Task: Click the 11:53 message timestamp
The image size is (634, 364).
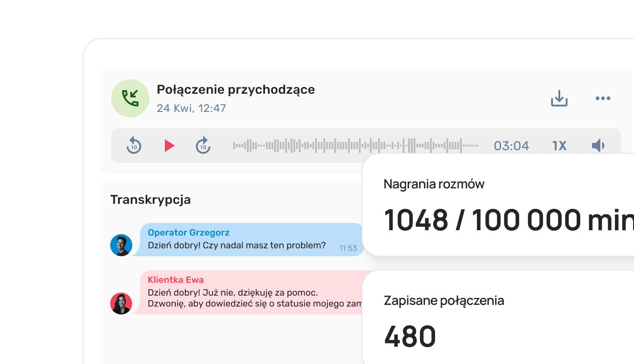Action: (x=348, y=248)
